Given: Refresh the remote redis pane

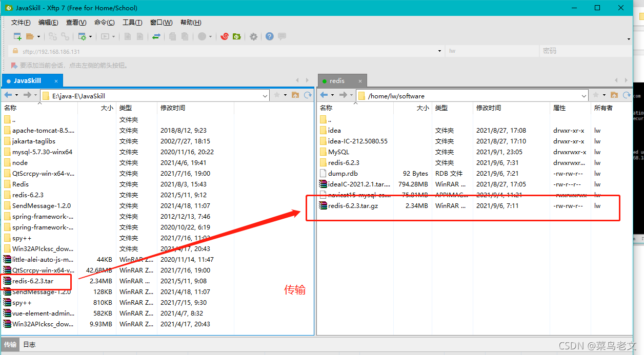Looking at the screenshot, I should point(627,95).
